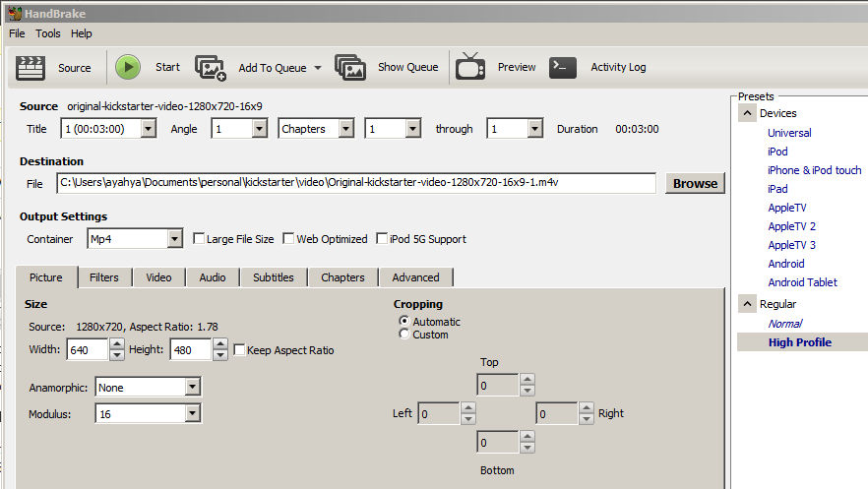Switch to the Subtitles tab
Image resolution: width=868 pixels, height=489 pixels.
[x=274, y=277]
